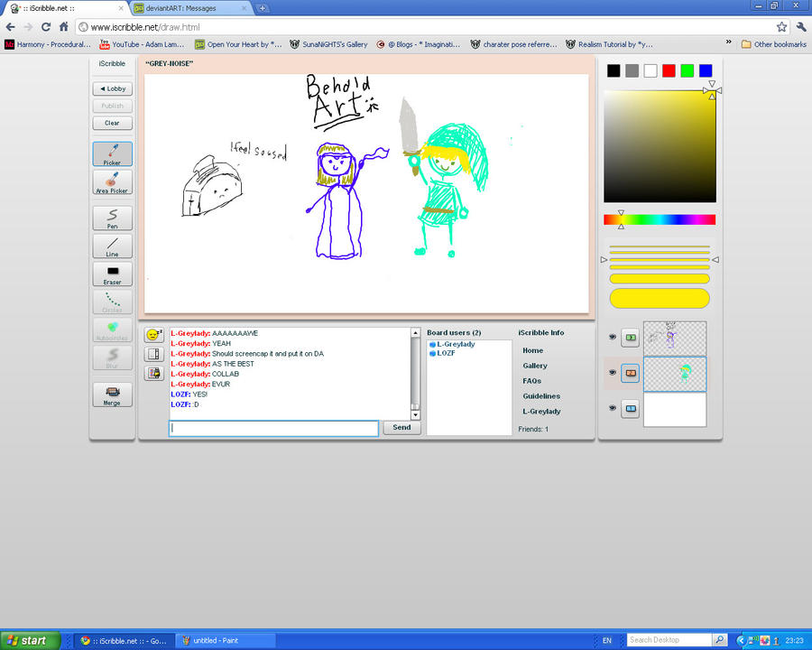812x650 pixels.
Task: Open the Gallery page from iScribble Info
Action: pyautogui.click(x=536, y=366)
